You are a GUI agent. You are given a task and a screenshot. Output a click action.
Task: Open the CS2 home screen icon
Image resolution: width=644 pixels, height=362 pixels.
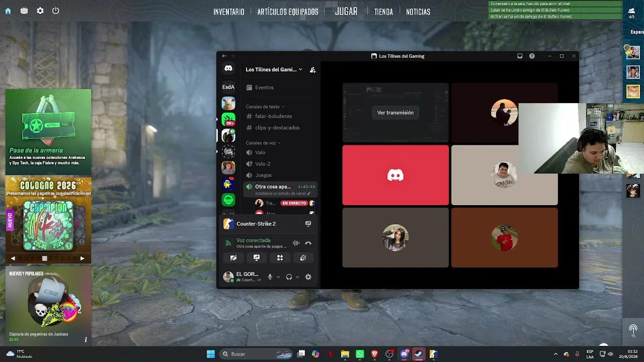pos(8,11)
